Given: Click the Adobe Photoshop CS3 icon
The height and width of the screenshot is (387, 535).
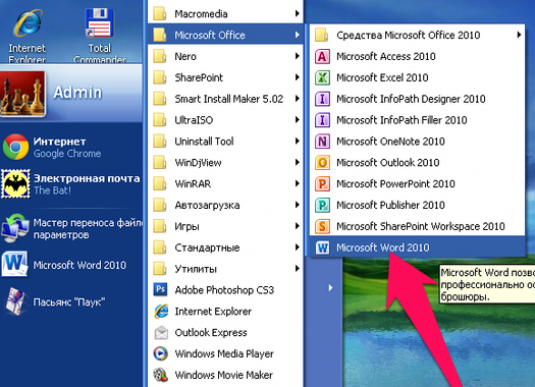Looking at the screenshot, I should (x=160, y=290).
